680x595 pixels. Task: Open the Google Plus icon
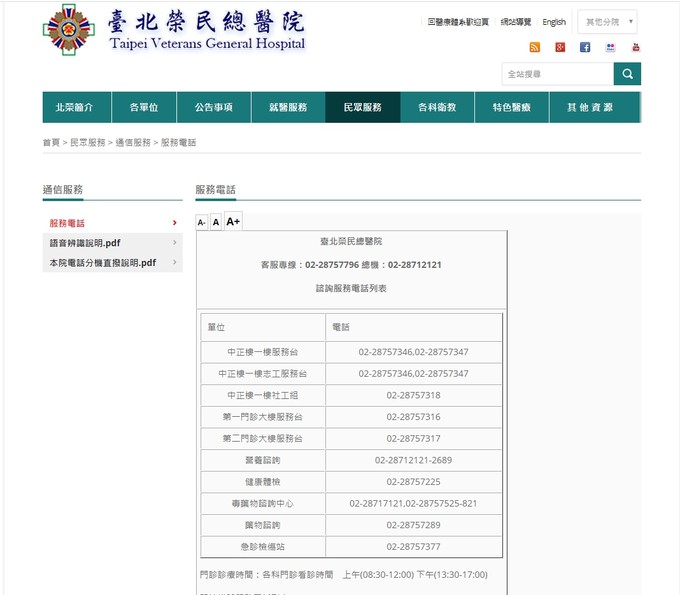click(x=560, y=47)
